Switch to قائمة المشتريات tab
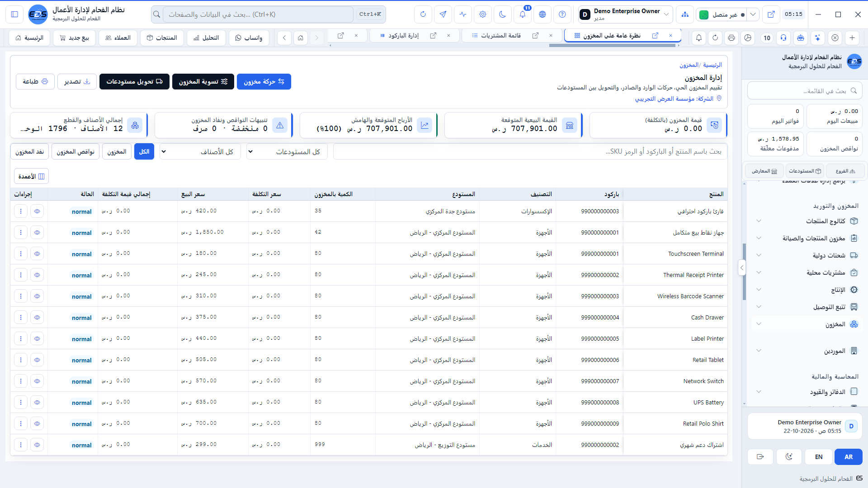The height and width of the screenshot is (488, 868). tap(500, 35)
